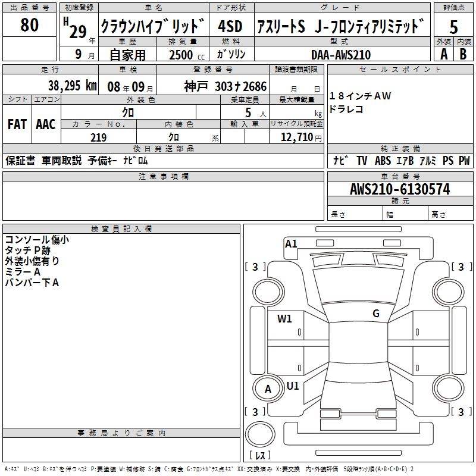Click the 検査員記入欄 header
This screenshot has height=476, width=476.
pos(121,229)
